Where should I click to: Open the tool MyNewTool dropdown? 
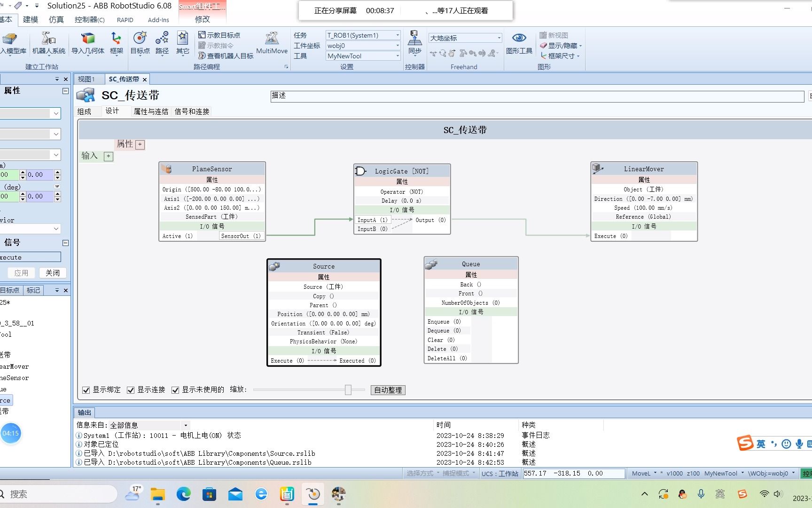(x=397, y=56)
